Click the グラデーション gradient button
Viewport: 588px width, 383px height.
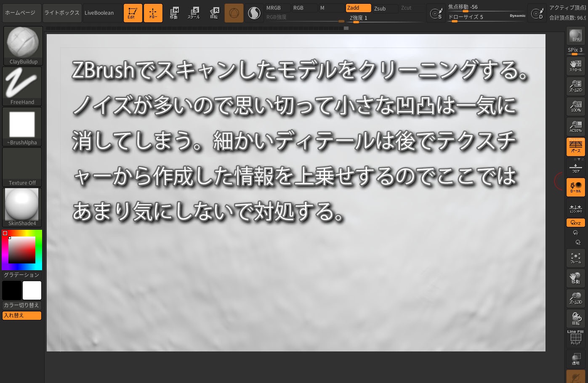tap(22, 275)
